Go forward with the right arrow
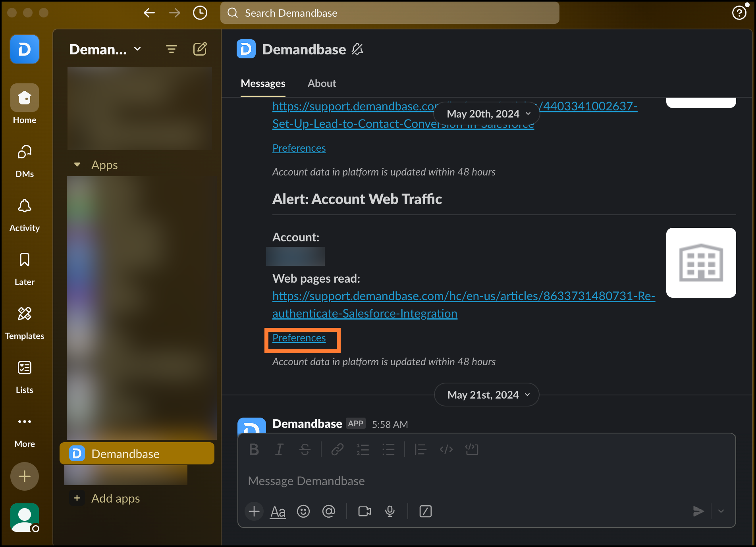The width and height of the screenshot is (756, 547). 175,13
